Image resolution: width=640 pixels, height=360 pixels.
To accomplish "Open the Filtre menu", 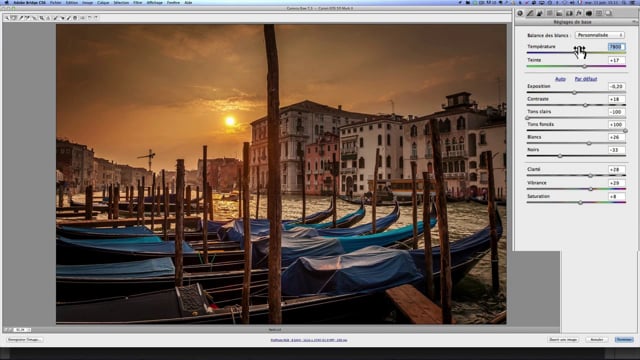I will tap(138, 2).
